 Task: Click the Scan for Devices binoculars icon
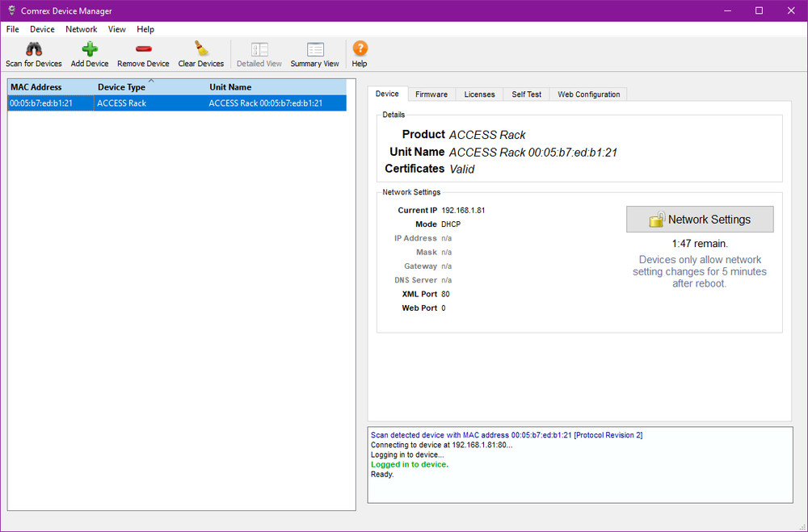[33, 48]
